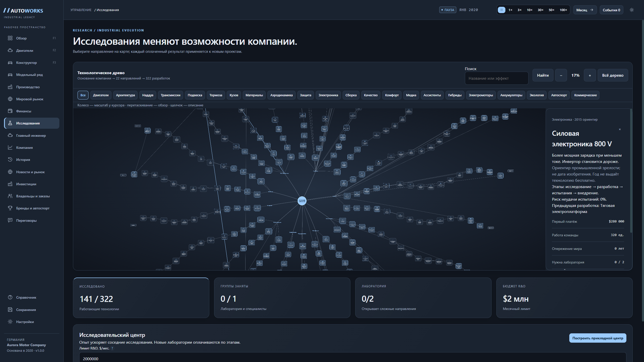Click the Компания chart icon

pos(10,148)
